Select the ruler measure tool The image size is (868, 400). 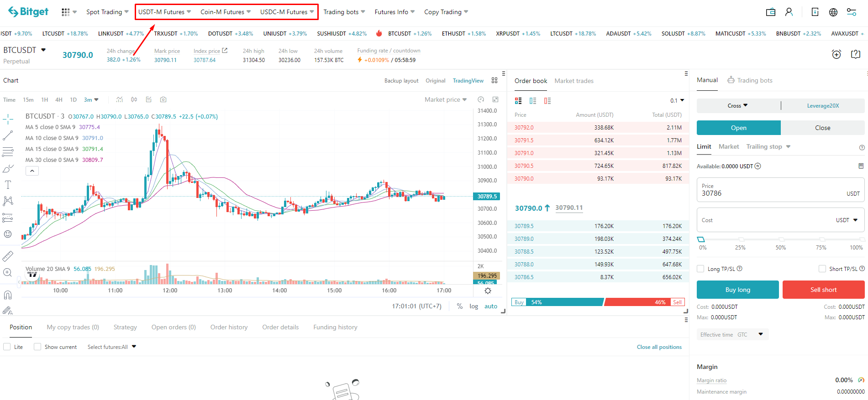[8, 256]
